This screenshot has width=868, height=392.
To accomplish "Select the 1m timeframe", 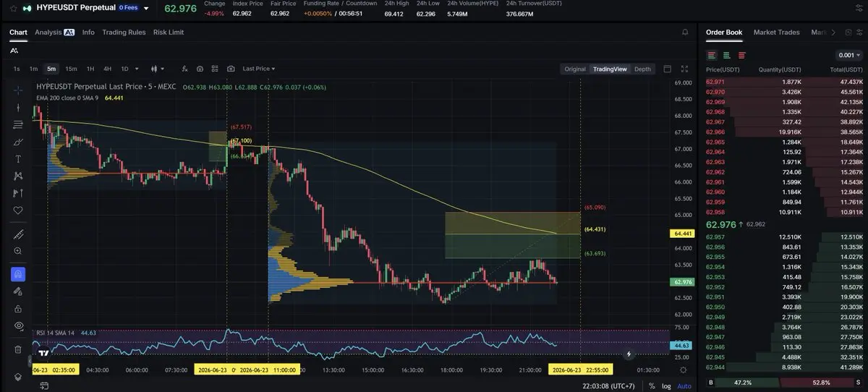I will (33, 69).
